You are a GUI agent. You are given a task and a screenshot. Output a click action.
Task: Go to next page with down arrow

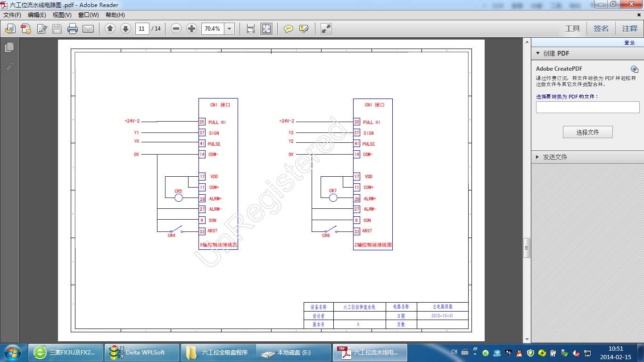click(125, 29)
